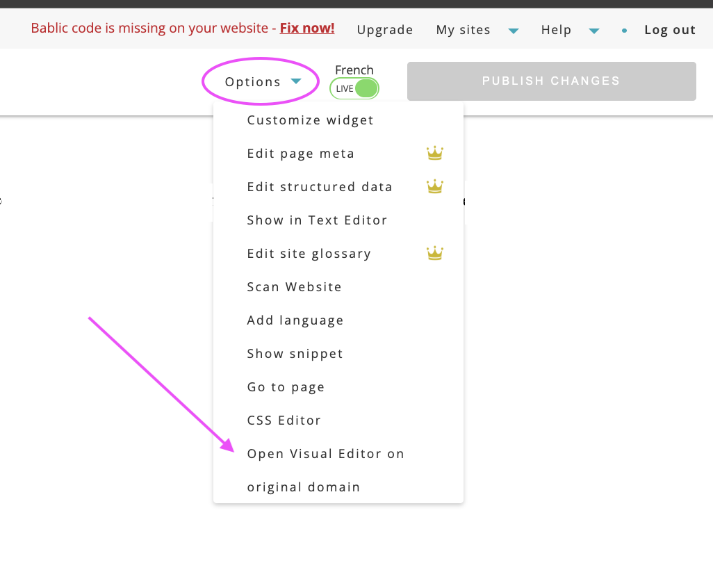The image size is (713, 588).
Task: Choose Add language from Options menu
Action: (x=295, y=320)
